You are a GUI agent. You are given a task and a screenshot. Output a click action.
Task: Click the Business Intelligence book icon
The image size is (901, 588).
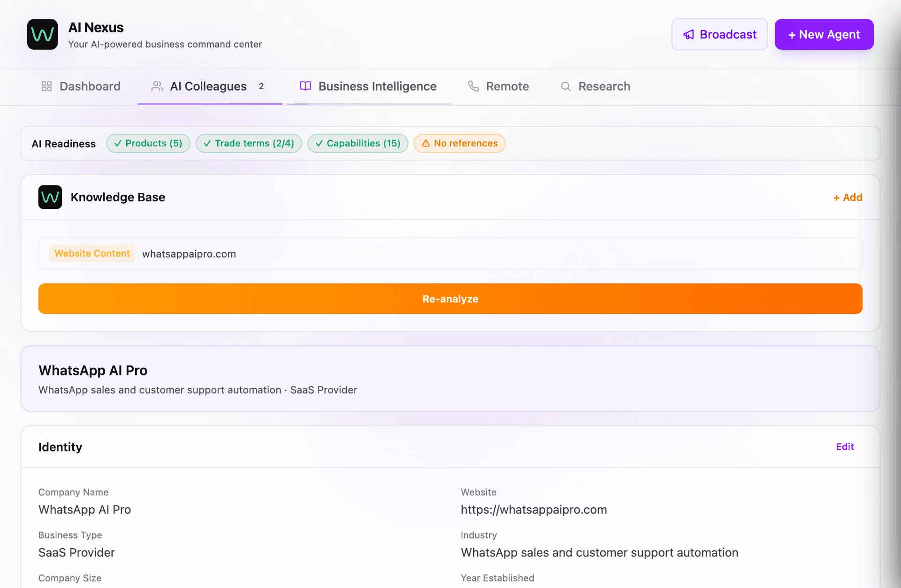305,86
